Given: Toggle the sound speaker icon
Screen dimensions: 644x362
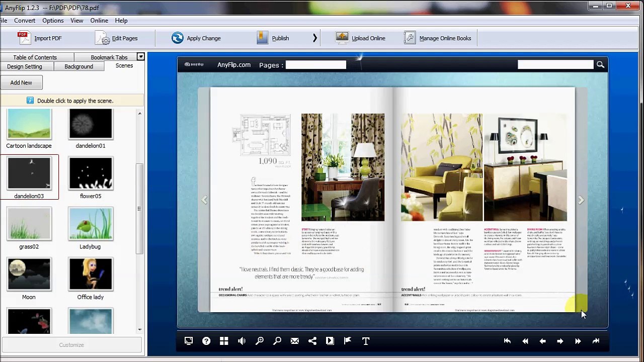Looking at the screenshot, I should coord(242,341).
